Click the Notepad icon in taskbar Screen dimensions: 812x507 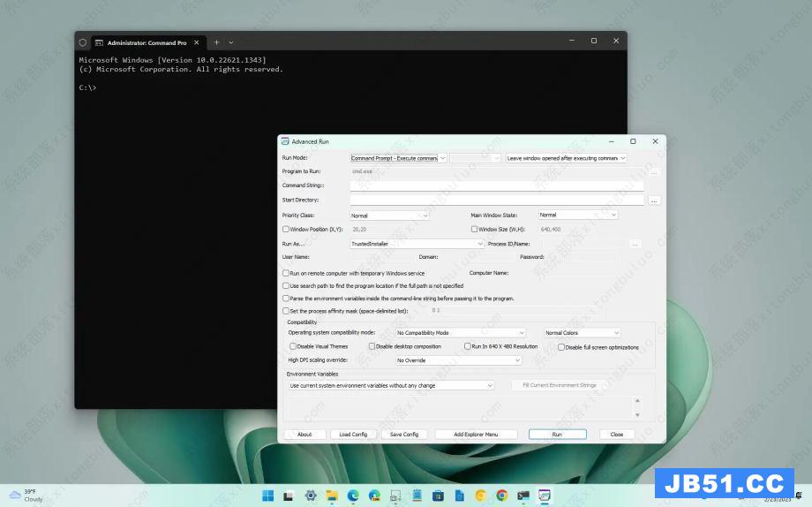(x=417, y=496)
